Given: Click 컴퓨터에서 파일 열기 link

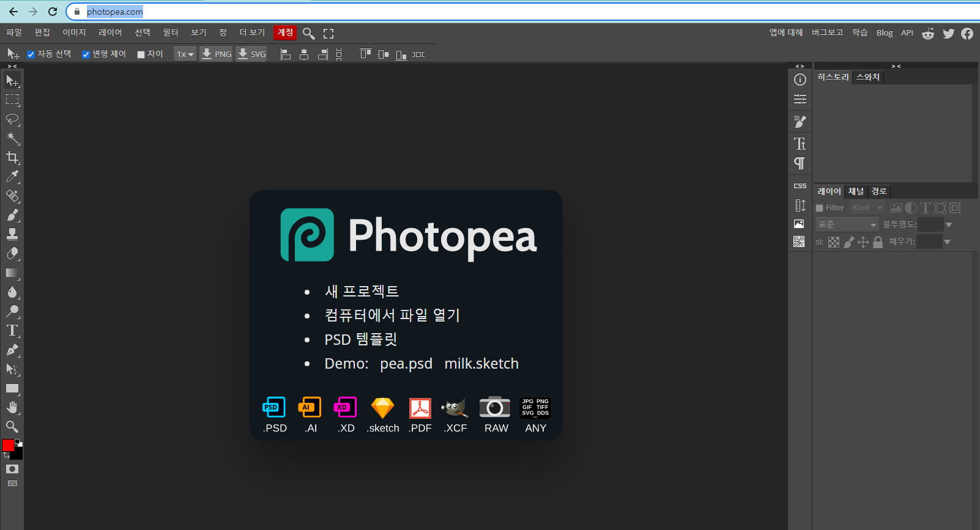Looking at the screenshot, I should tap(392, 315).
